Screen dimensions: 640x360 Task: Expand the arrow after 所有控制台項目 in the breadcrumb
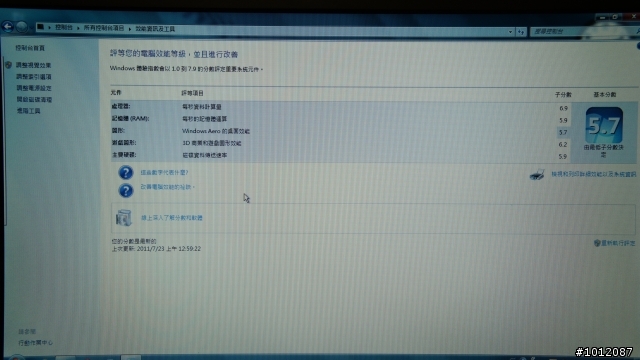tap(130, 29)
